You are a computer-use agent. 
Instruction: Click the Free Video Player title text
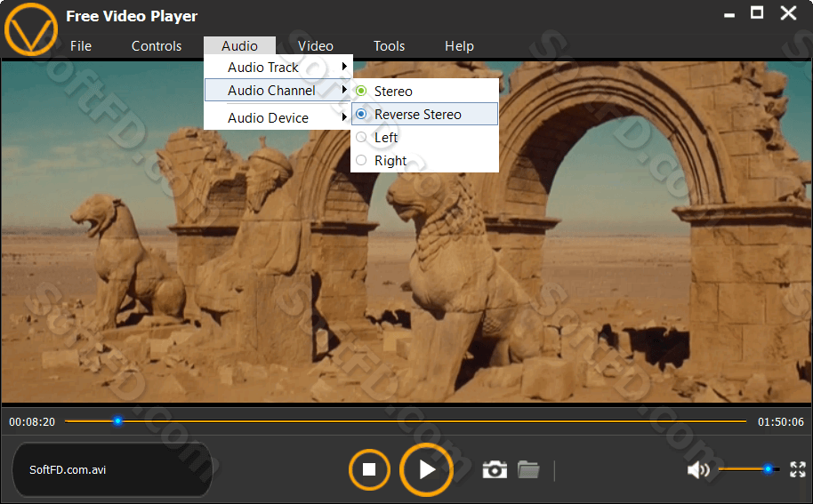click(132, 16)
